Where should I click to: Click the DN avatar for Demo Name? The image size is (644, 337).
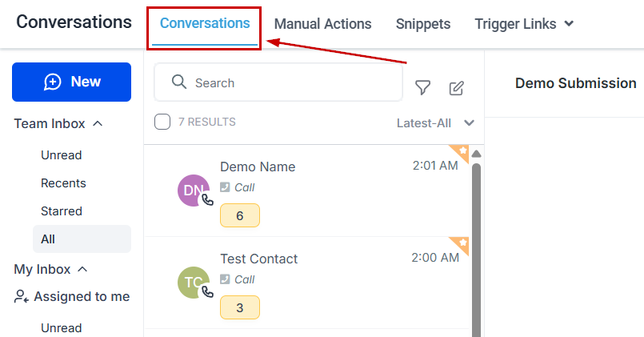194,191
